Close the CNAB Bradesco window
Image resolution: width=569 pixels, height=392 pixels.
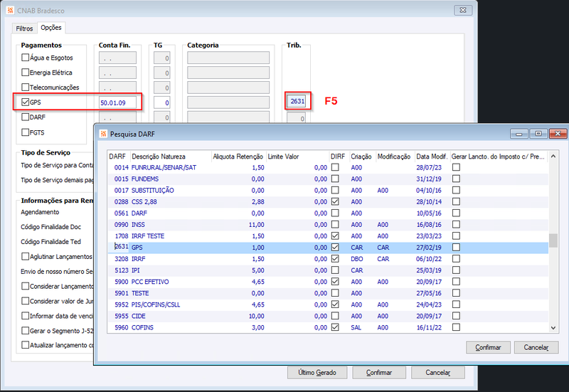[x=463, y=10]
